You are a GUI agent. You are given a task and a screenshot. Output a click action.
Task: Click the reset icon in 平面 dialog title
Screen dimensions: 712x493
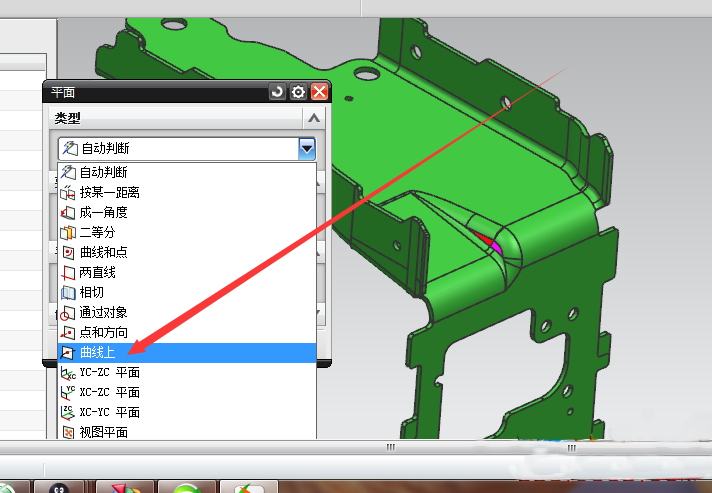[277, 92]
